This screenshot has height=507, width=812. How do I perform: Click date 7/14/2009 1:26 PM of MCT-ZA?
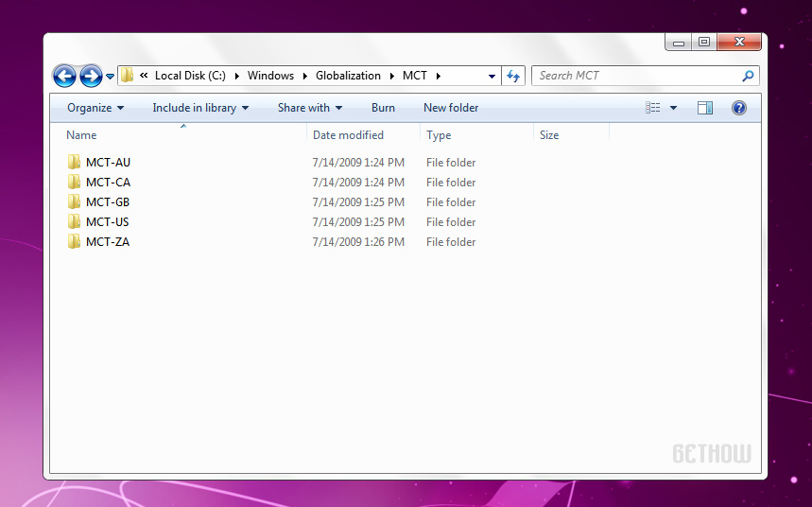pos(358,241)
